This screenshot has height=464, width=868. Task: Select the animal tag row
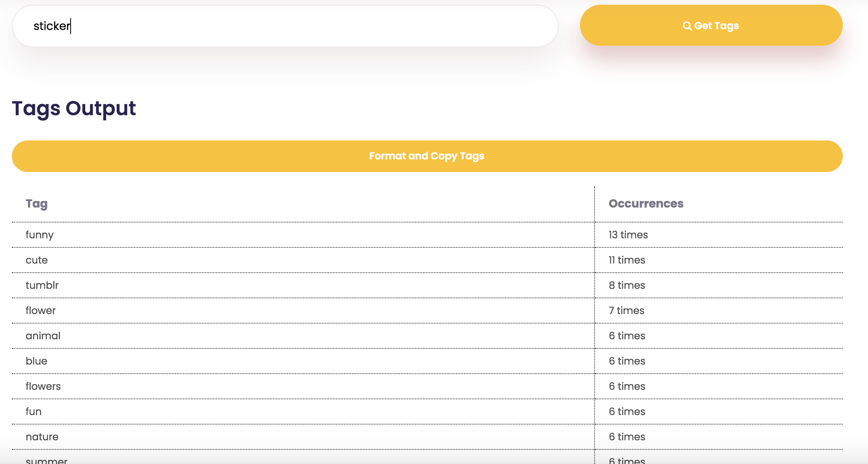coord(43,336)
